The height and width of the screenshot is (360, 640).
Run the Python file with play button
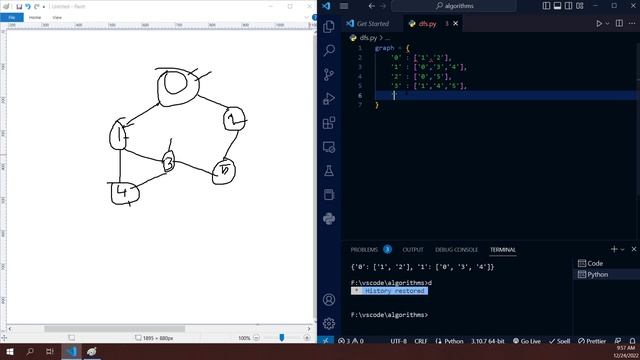point(599,24)
